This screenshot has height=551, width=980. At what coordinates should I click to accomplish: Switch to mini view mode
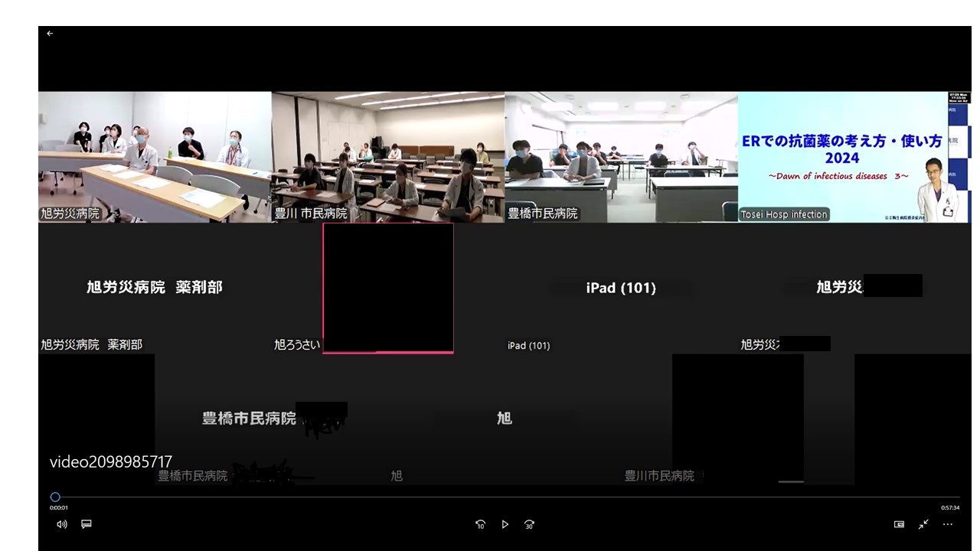tap(899, 524)
